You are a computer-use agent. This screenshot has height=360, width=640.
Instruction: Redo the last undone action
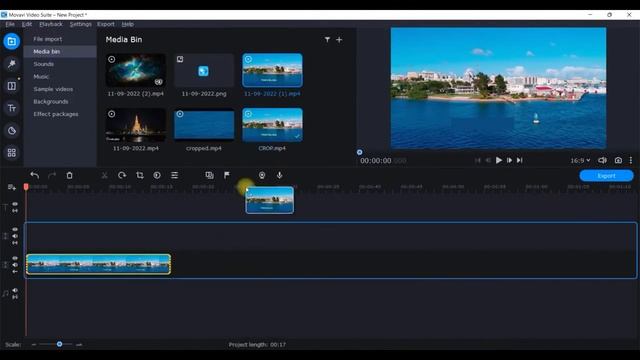(x=52, y=175)
